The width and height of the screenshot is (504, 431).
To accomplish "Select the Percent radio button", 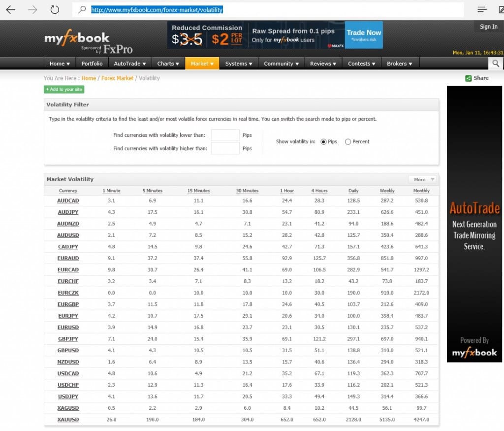I will (348, 142).
